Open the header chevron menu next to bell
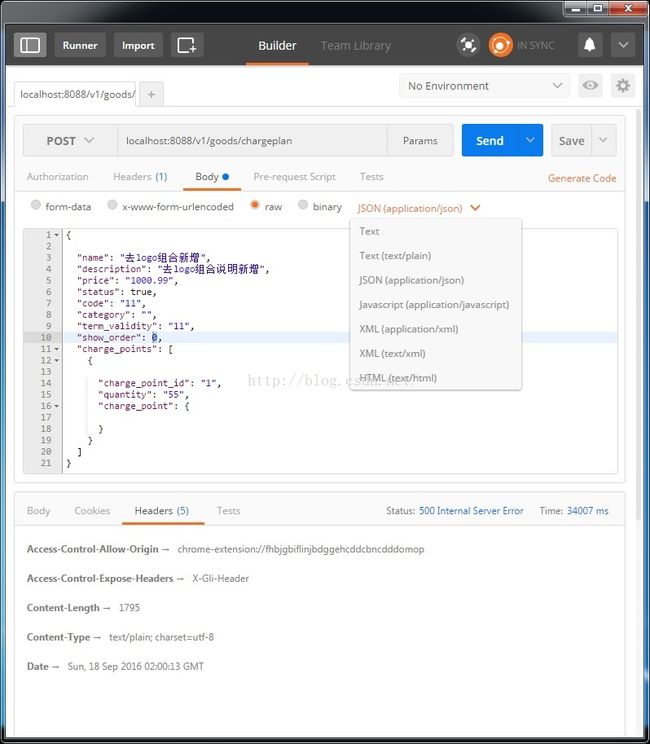This screenshot has width=650, height=744. (623, 46)
